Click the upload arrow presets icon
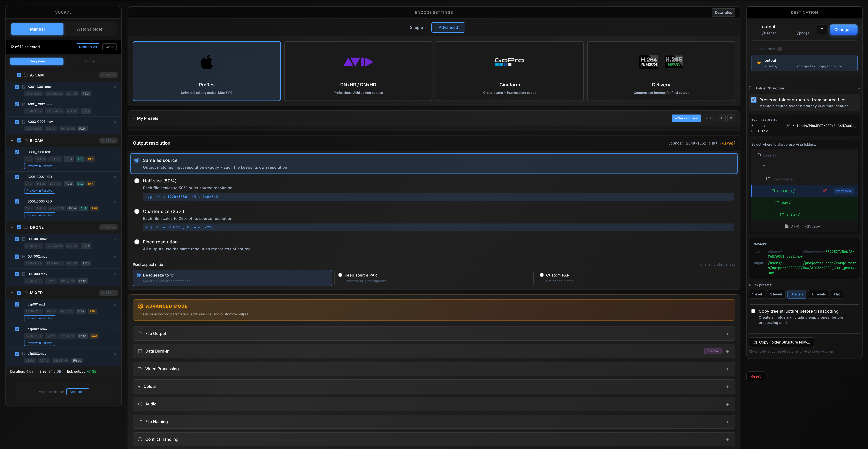Screen dimensions: 868x449 tap(721, 118)
